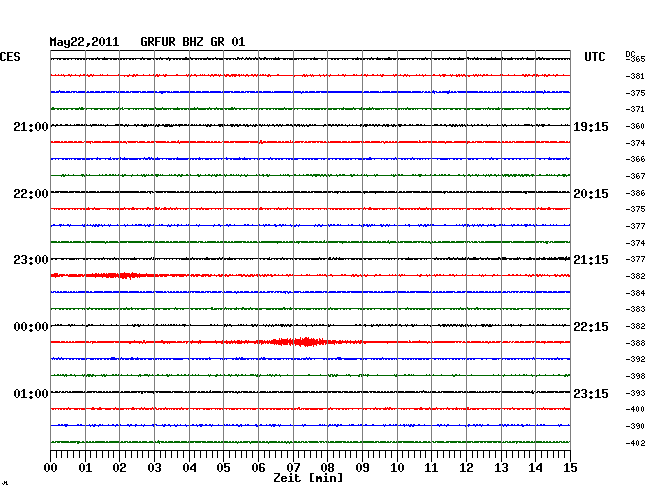The height and width of the screenshot is (494, 650).
Task: Click the DC offset value -388
Action: [x=635, y=343]
